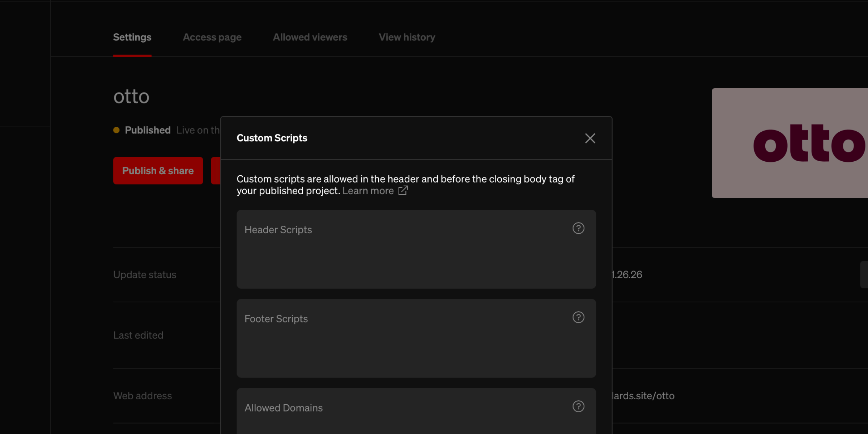
Task: Click the Web address row label
Action: point(142,396)
